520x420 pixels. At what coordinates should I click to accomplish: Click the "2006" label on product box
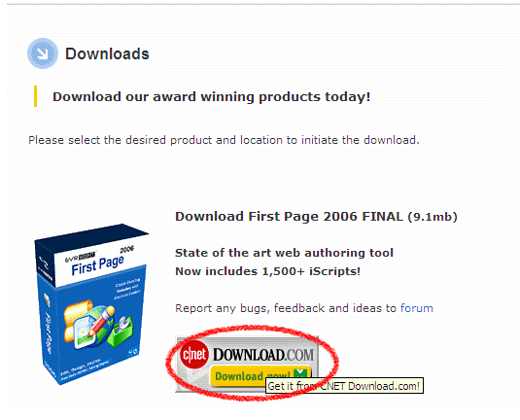click(127, 250)
